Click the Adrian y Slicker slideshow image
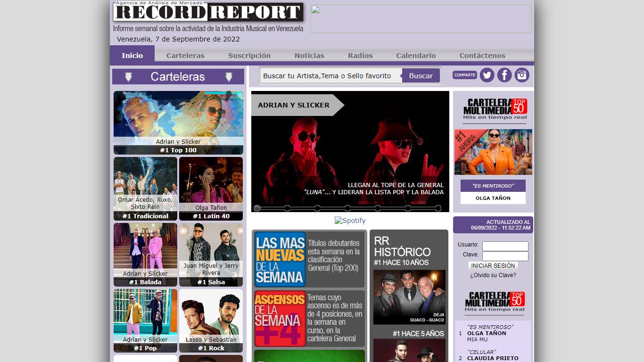Screen dimensions: 644x362 click(x=350, y=151)
